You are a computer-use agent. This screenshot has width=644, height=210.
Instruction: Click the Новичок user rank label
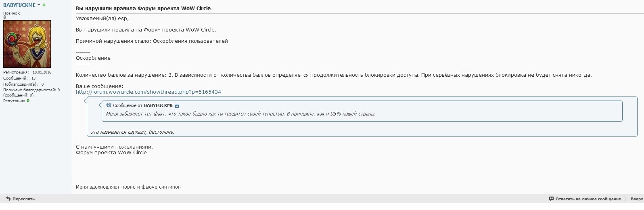[12, 13]
